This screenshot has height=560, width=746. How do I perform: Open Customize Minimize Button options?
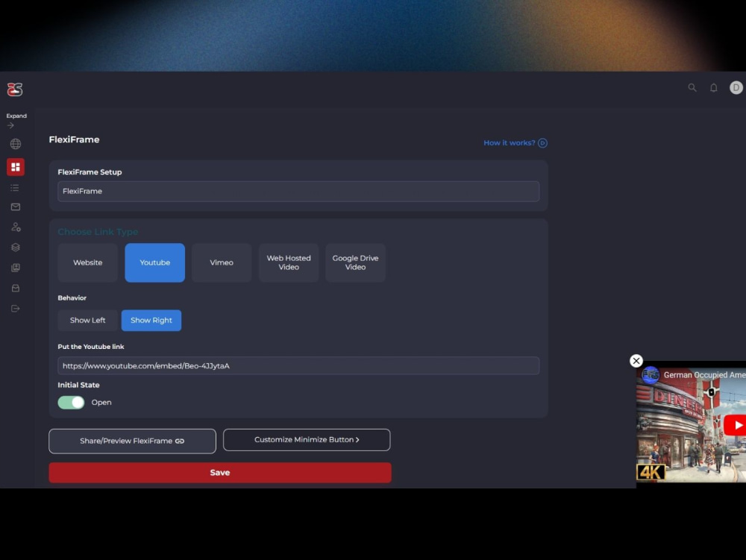(307, 440)
